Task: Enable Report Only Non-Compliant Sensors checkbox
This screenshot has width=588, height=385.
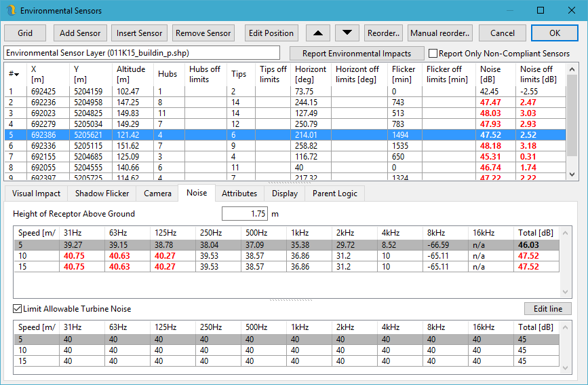Action: click(x=433, y=54)
